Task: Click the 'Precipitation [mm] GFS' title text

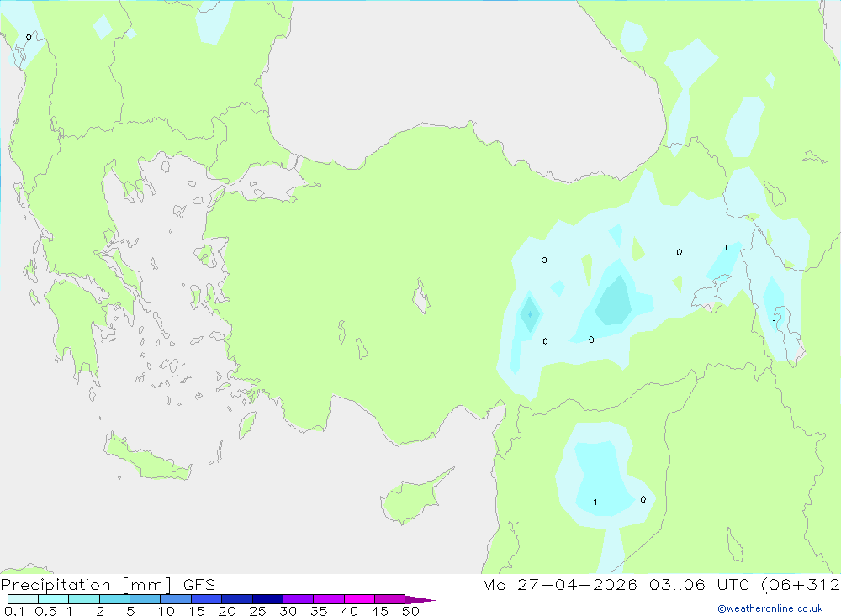Action: click(108, 585)
